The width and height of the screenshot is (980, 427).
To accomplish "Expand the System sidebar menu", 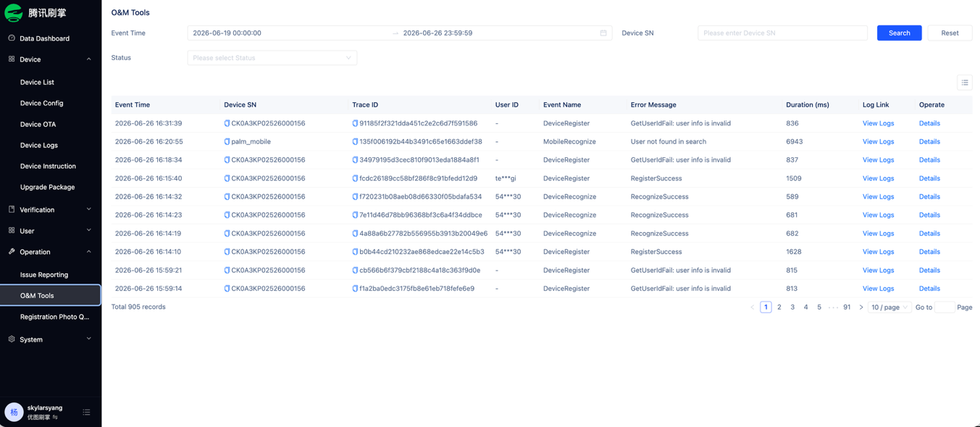I will pos(51,339).
